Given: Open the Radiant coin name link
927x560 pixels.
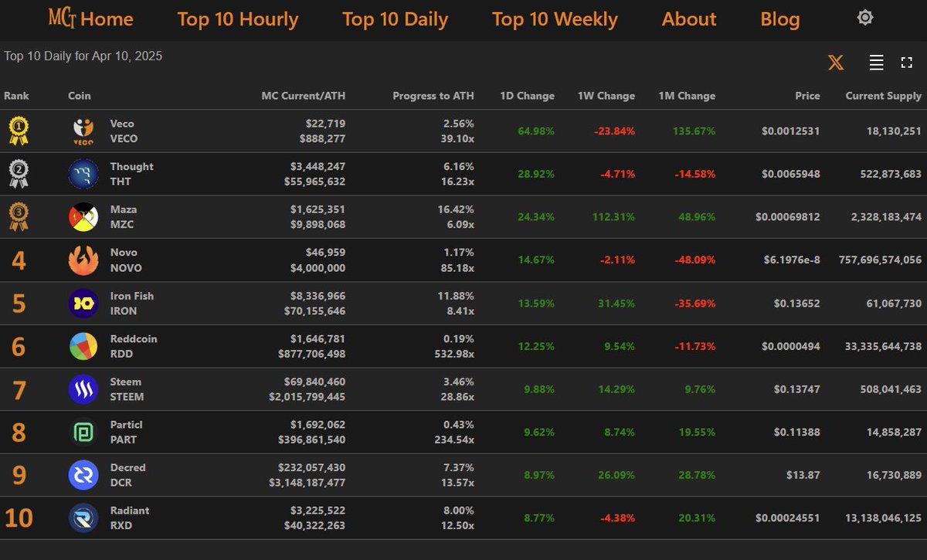Looking at the screenshot, I should (x=130, y=511).
